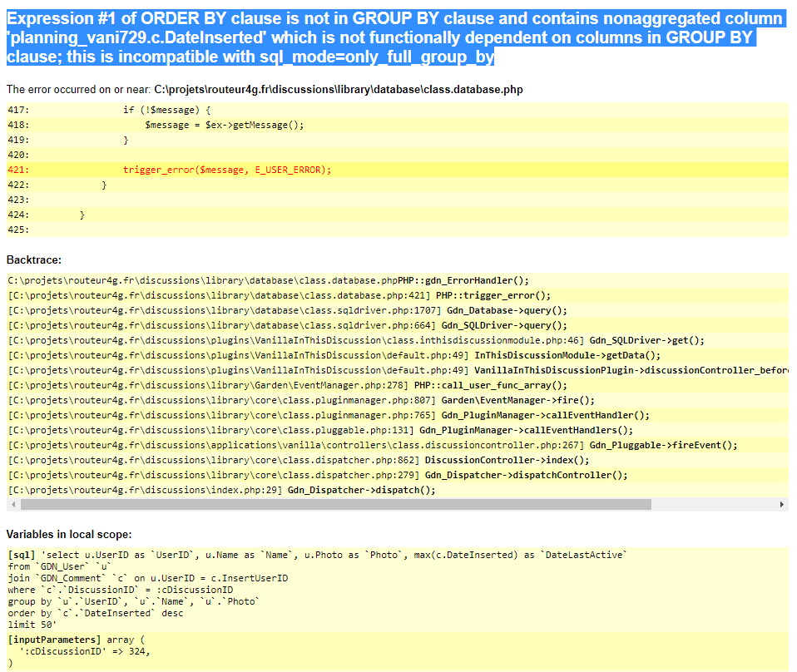Click the [sql] select statement line
Image resolution: width=797 pixels, height=672 pixels.
318,555
